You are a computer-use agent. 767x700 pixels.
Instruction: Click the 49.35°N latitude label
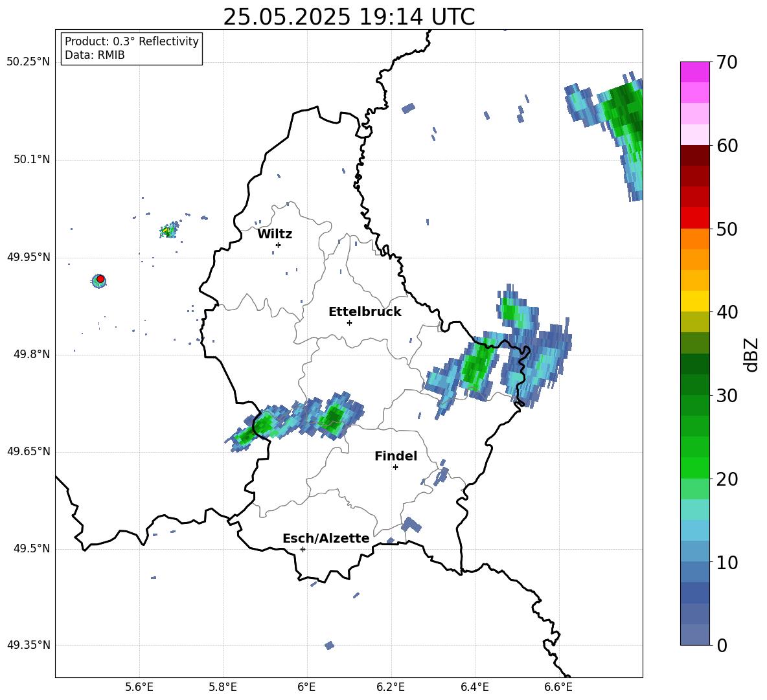(x=29, y=645)
